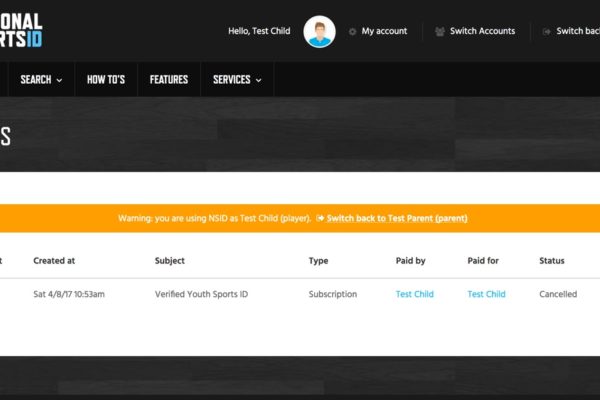
Task: Click the warning text about using NSID as Test Child
Action: [x=214, y=218]
